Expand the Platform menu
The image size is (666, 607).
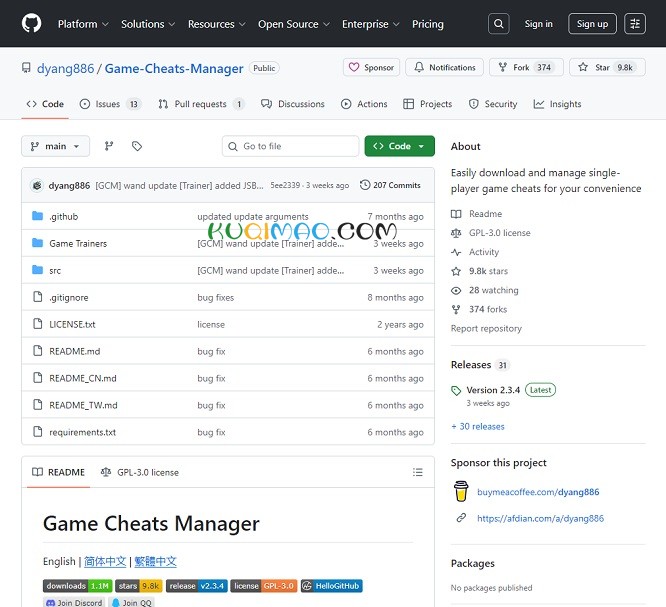(x=83, y=24)
